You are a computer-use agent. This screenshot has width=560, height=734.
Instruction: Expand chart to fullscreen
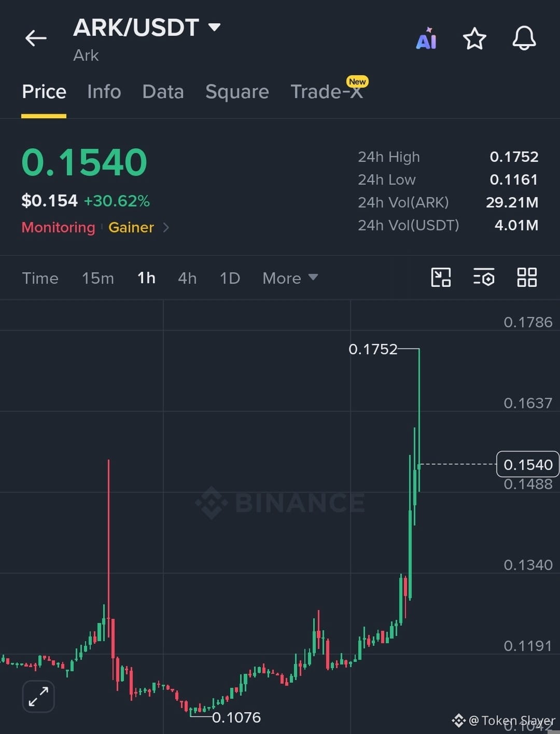click(x=38, y=696)
